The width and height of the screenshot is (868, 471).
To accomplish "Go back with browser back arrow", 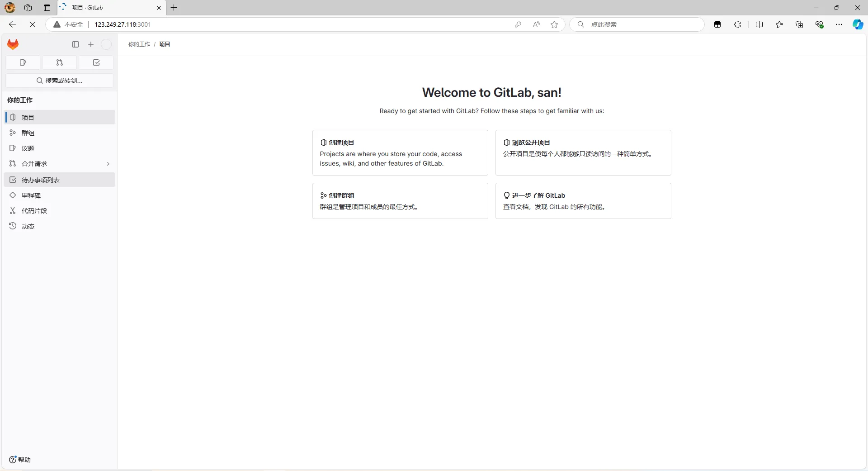I will [13, 24].
